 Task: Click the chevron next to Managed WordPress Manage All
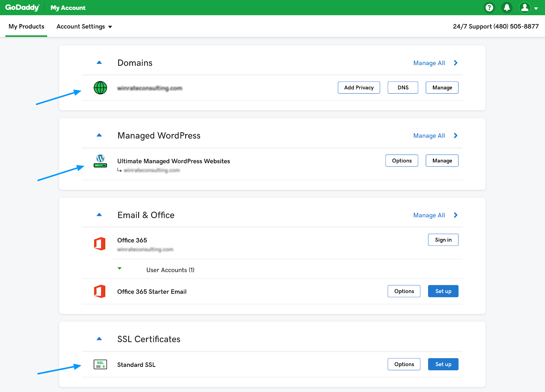456,136
